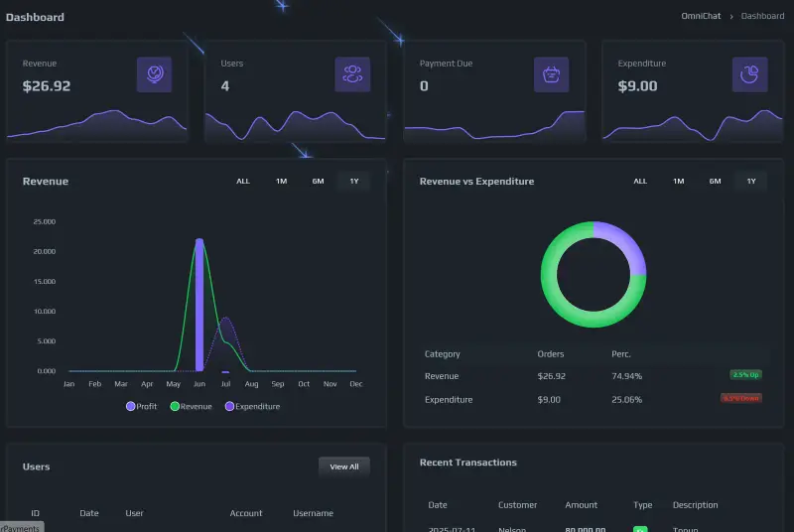
Task: Click the Orders column header
Action: click(x=551, y=354)
